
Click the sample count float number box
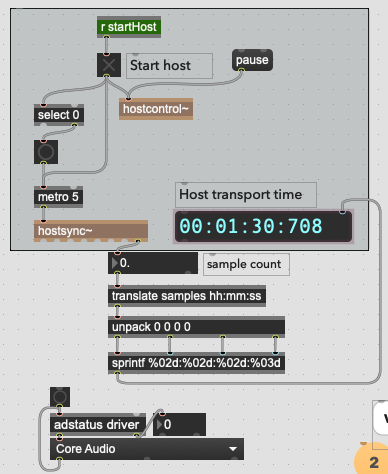coord(153,263)
